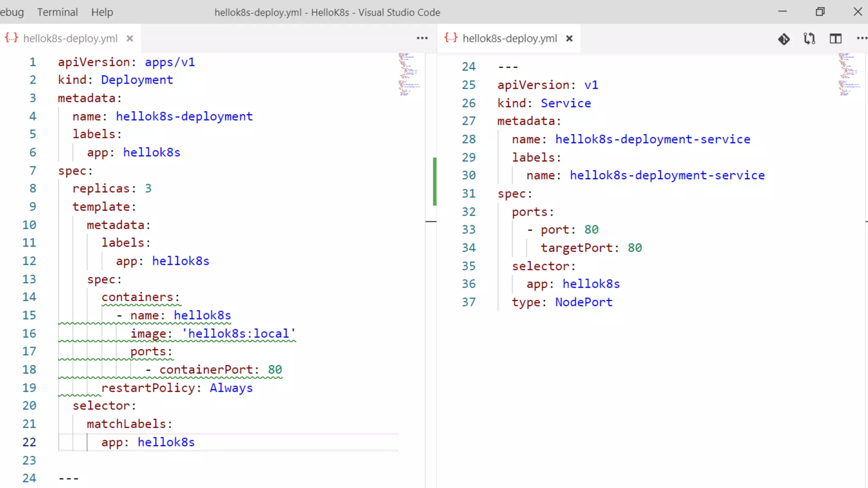Switch to left hellok8s-deploy.yml tab
The image size is (868, 488).
coord(70,39)
